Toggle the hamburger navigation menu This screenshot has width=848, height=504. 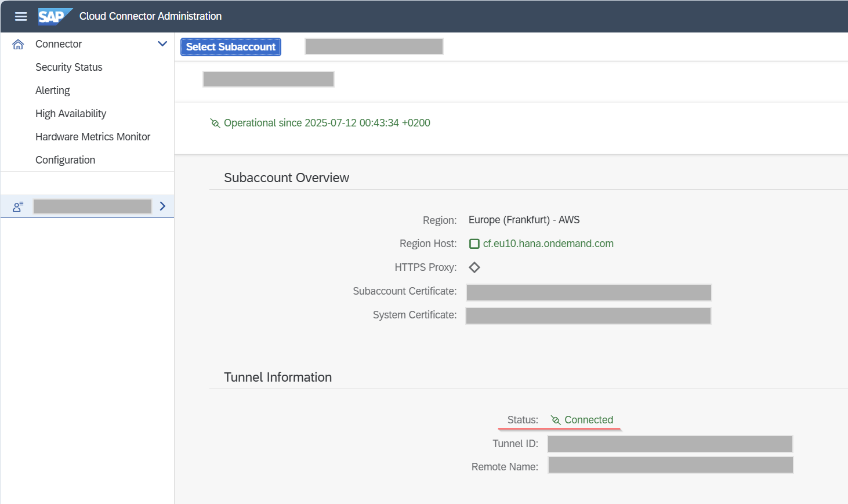click(x=21, y=16)
